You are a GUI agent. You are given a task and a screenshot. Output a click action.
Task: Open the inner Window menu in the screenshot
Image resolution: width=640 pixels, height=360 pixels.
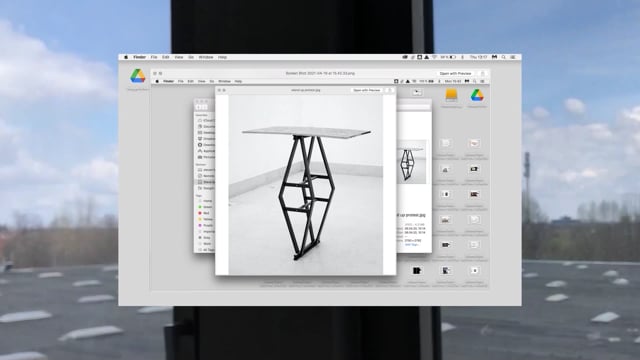pyautogui.click(x=224, y=81)
